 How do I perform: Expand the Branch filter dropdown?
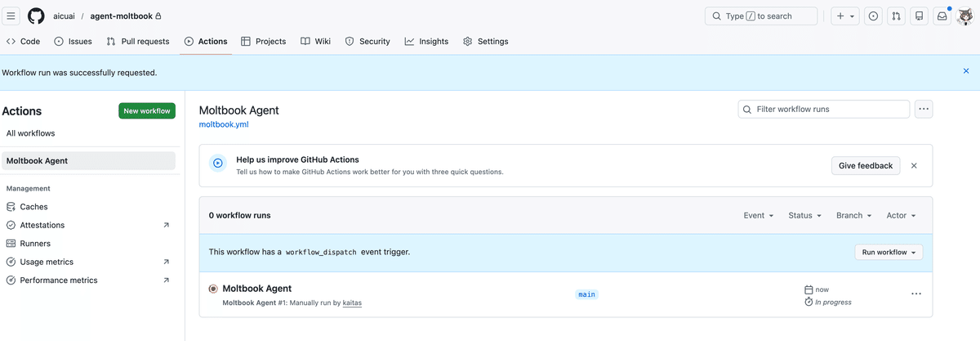(x=854, y=215)
